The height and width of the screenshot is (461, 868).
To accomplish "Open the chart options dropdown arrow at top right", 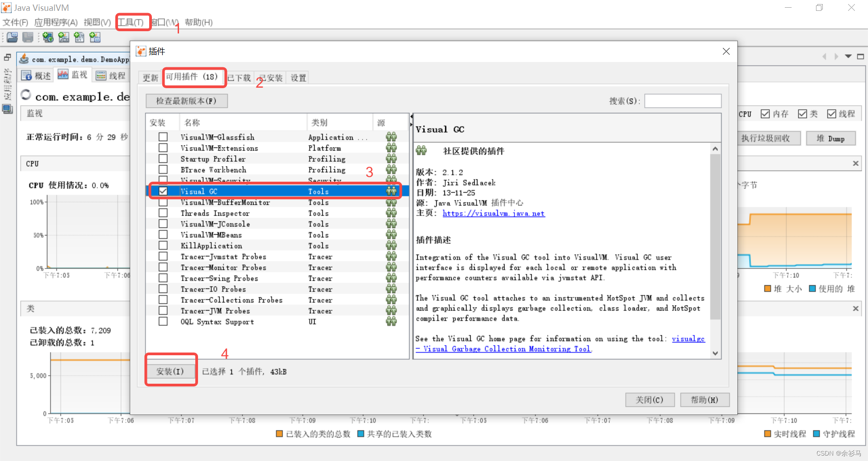I will [848, 56].
